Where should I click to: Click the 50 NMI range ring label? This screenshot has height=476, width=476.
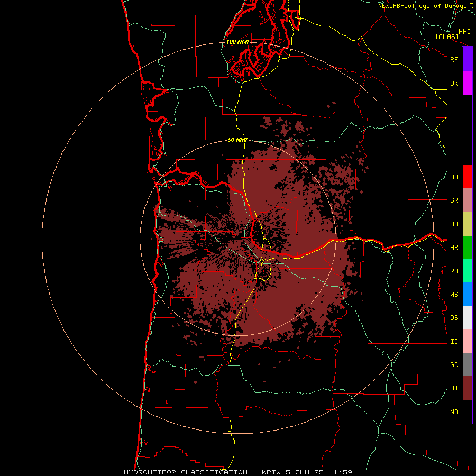[x=237, y=140]
